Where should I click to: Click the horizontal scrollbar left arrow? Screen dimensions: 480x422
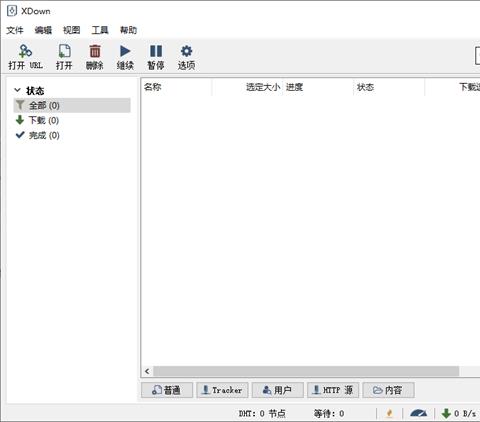tap(147, 371)
